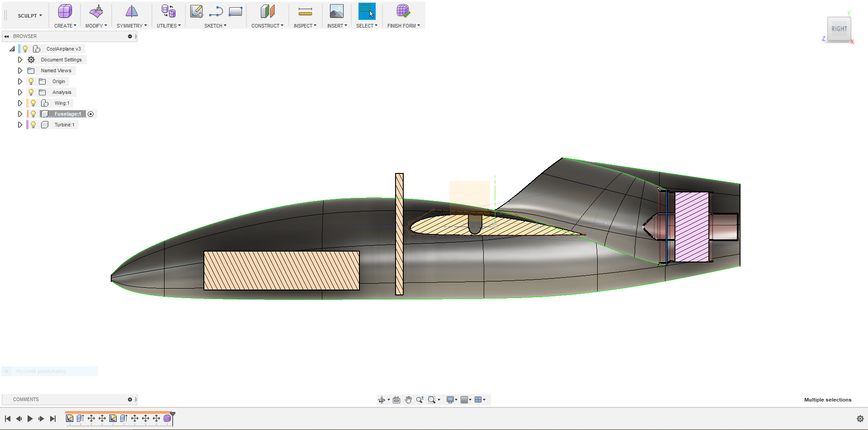Select the Named Views label
This screenshot has height=430, width=868.
[x=56, y=70]
